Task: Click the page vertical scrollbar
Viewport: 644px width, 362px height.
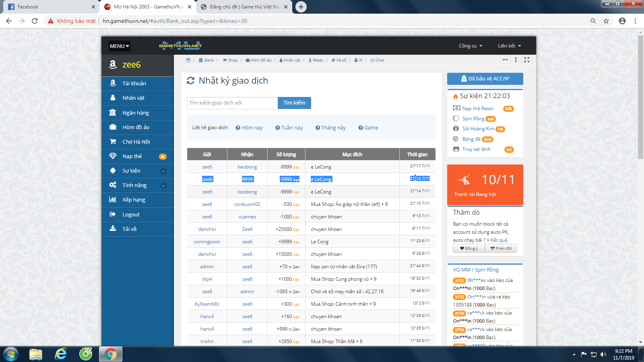Action: (640, 97)
